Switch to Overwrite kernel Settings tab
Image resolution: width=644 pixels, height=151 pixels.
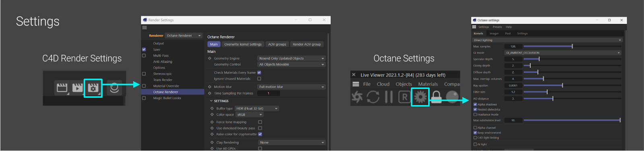pos(243,44)
